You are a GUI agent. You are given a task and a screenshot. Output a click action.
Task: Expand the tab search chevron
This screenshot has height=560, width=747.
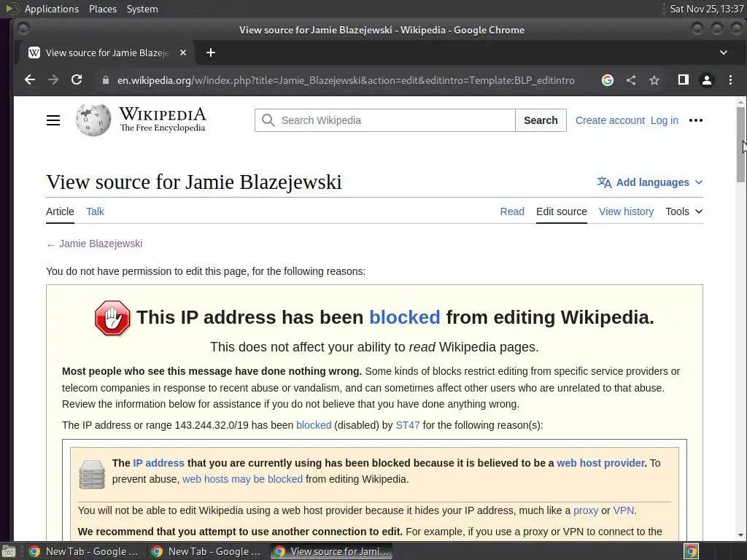[723, 52]
